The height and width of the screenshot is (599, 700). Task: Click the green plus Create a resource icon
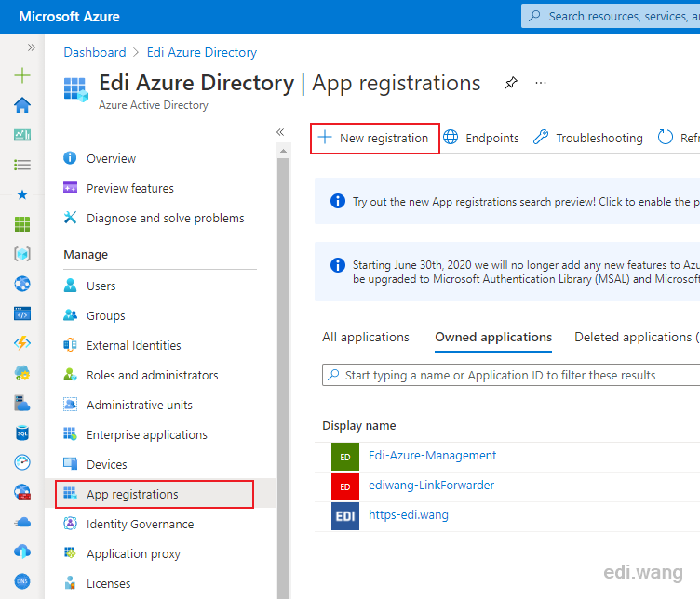click(x=22, y=75)
